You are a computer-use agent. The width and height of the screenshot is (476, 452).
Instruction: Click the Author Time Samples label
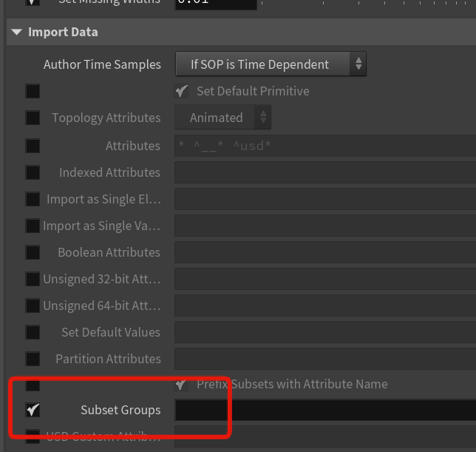[x=102, y=64]
